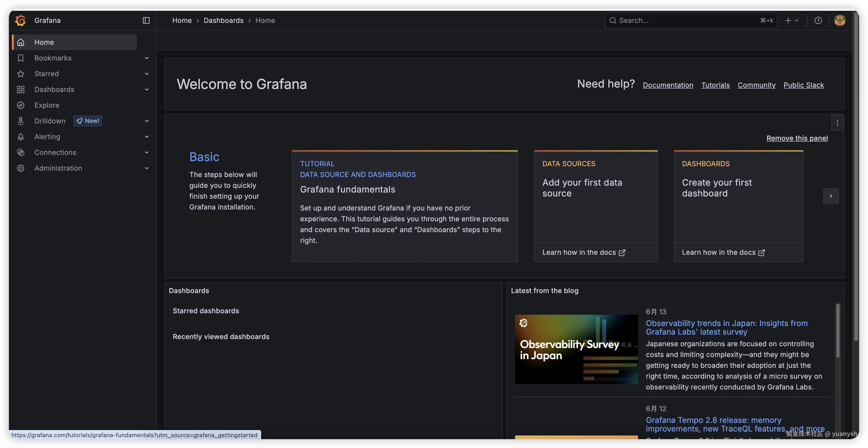This screenshot has height=448, width=868.
Task: Click the Grafana logo icon
Action: (20, 20)
